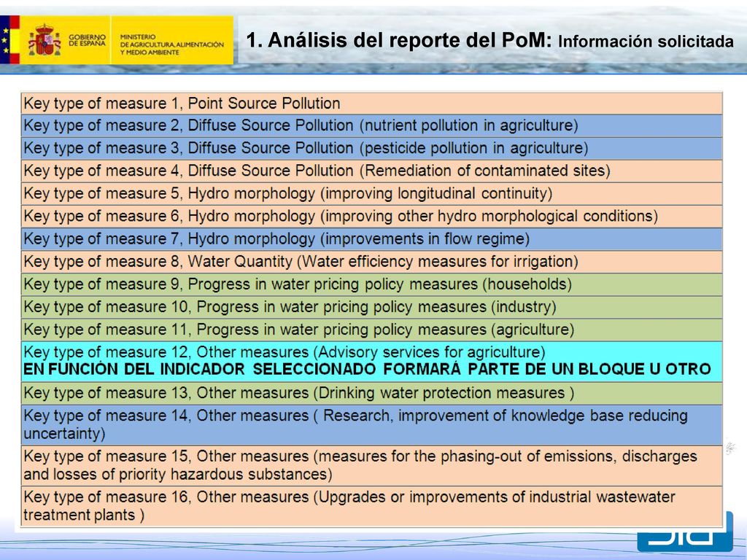Screen dimensions: 747x560
Task: Select measure 9 row, water pricing policy (households)
Action: tap(371, 284)
